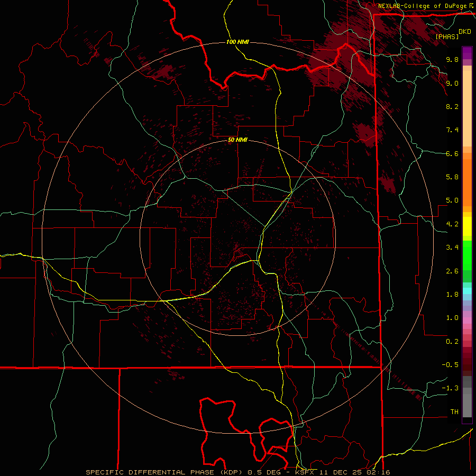The image size is (476, 476).
Task: Click the 2.6 scale value
Action: (452, 271)
